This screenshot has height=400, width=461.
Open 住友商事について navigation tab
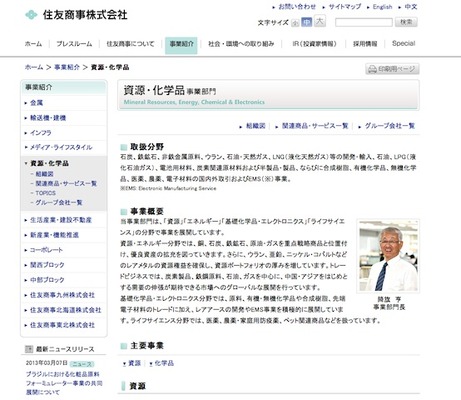pos(130,44)
